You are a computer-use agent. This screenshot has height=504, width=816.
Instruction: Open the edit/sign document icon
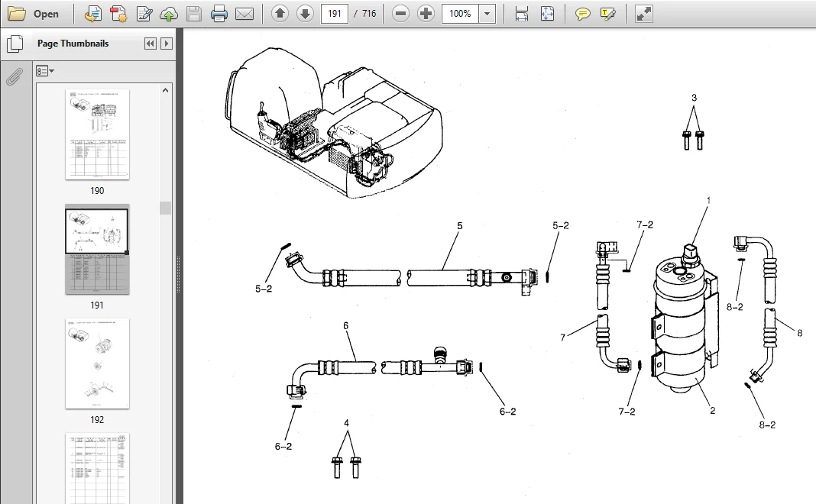coord(144,14)
